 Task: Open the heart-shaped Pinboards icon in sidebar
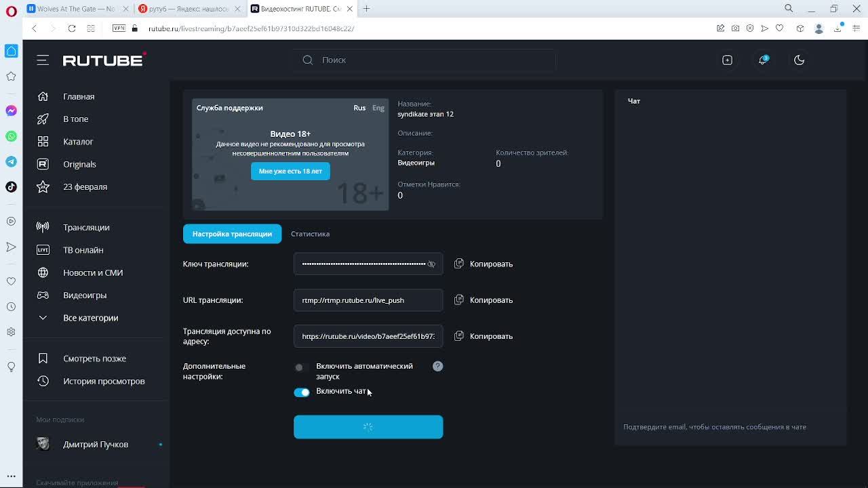click(11, 281)
